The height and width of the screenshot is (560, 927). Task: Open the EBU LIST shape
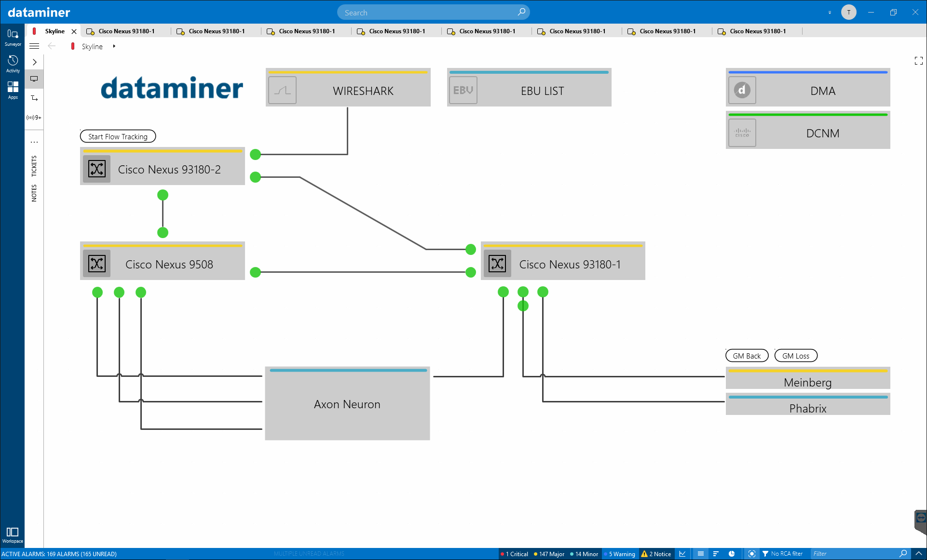tap(529, 87)
